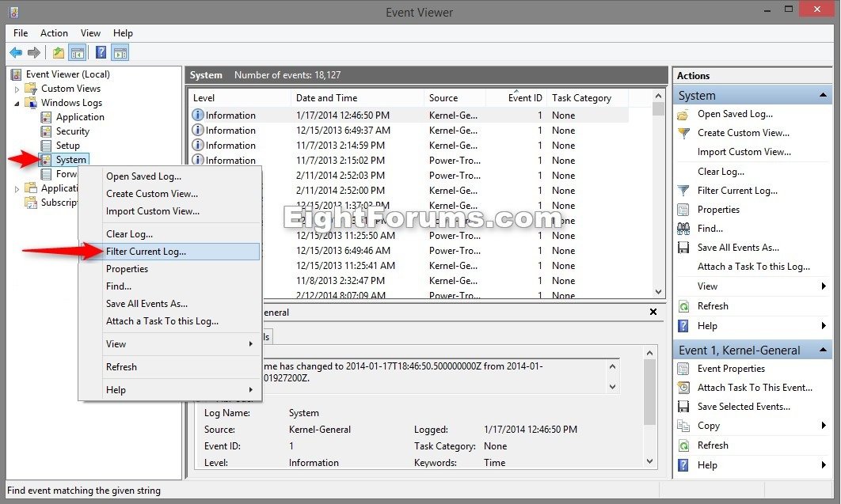The width and height of the screenshot is (841, 504).
Task: Expand the View submenu in context menu
Action: point(116,344)
